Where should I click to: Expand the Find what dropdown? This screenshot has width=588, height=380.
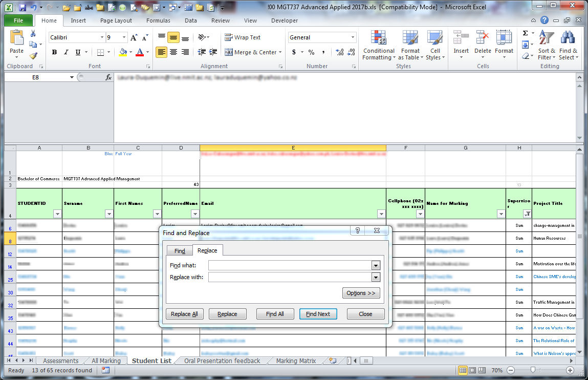pos(376,265)
